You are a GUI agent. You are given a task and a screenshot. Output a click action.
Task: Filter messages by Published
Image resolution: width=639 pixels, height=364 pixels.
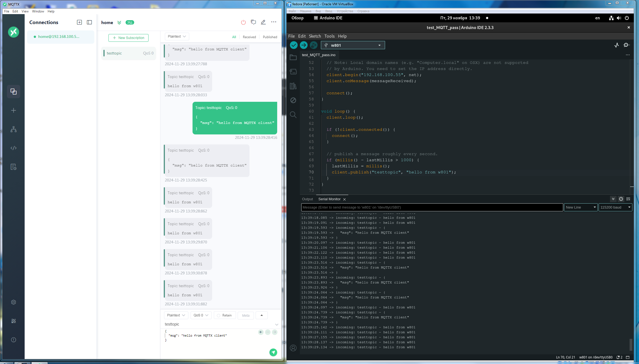[270, 37]
